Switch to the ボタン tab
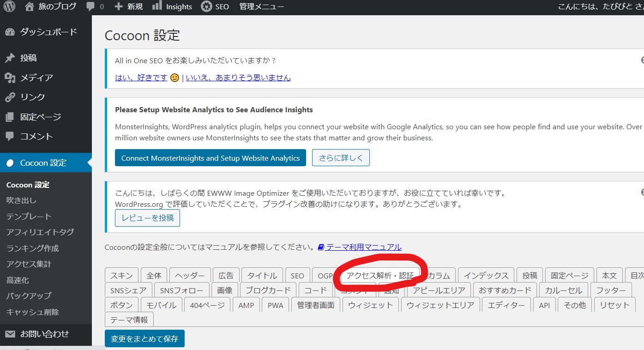The image size is (644, 350). [x=121, y=305]
